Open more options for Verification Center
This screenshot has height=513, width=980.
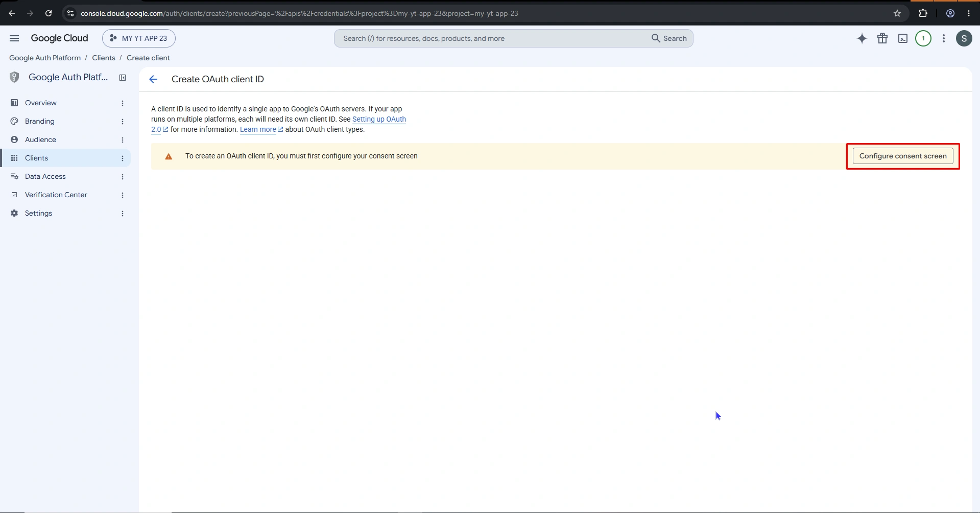pos(123,195)
